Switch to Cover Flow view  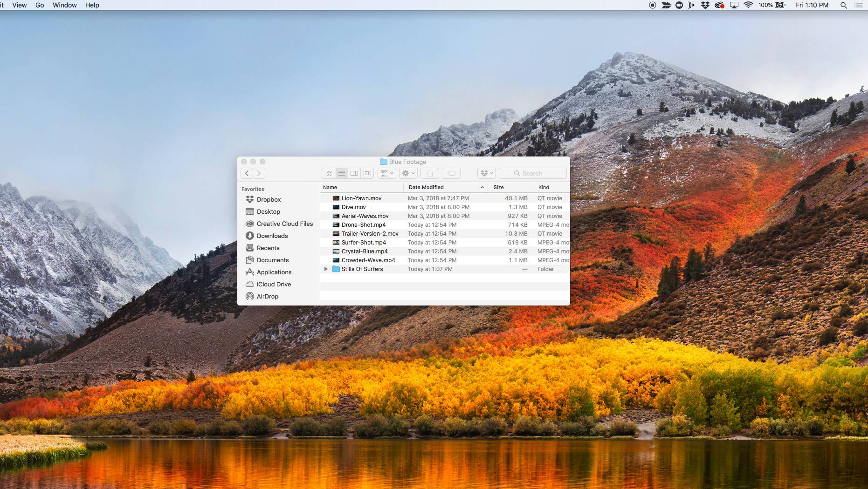click(x=367, y=173)
